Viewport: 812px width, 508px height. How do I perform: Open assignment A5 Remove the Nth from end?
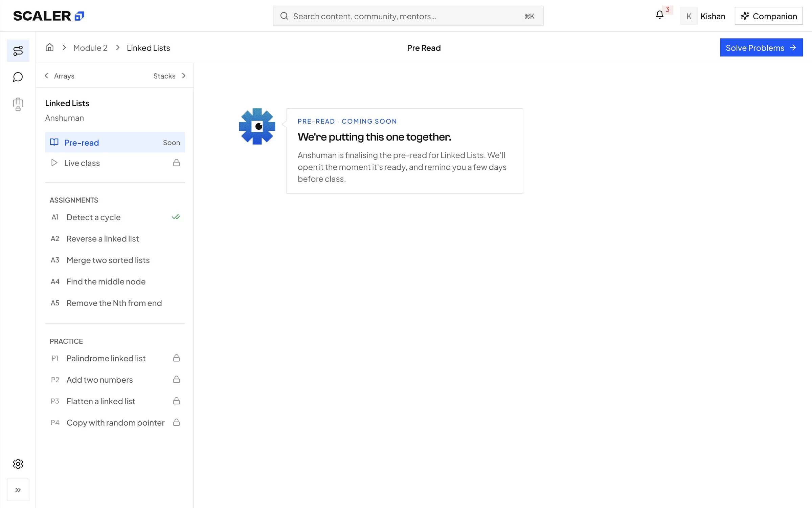(x=115, y=303)
